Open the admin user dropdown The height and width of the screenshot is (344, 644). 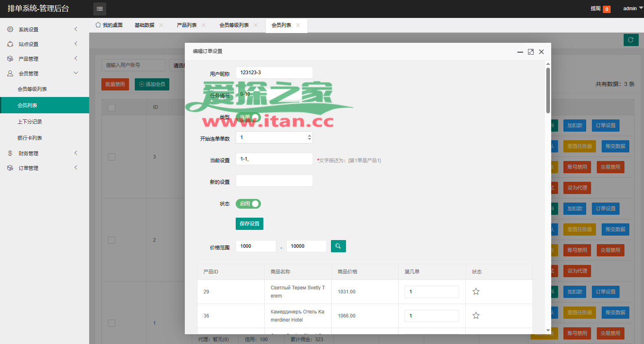(633, 9)
